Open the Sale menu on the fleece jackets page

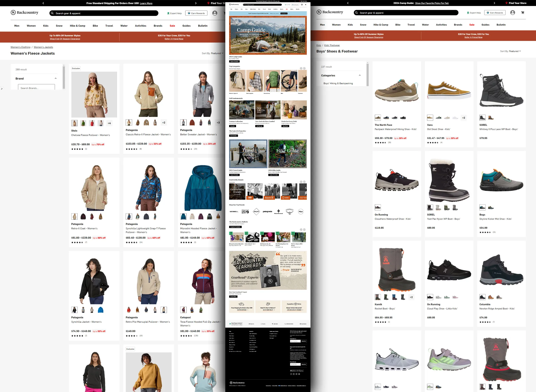172,26
